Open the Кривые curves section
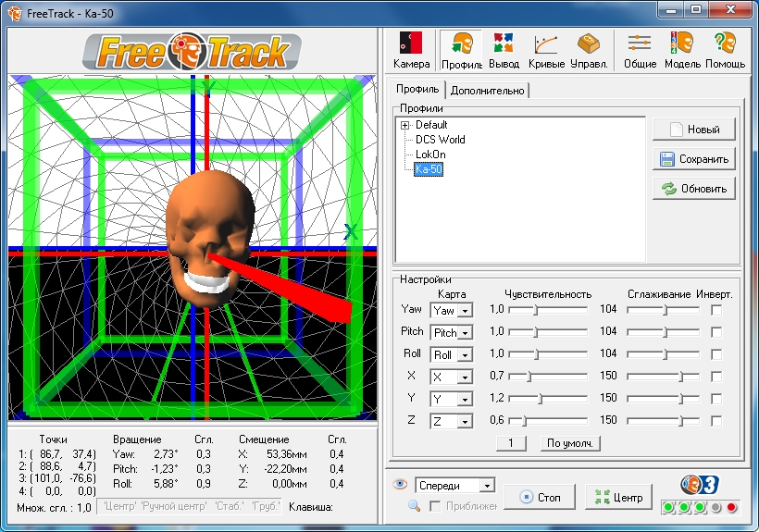The width and height of the screenshot is (759, 532). 546,50
